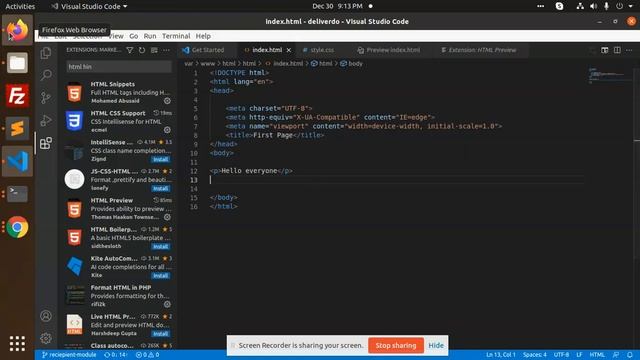Screen dimensions: 640x360
Task: Open the Run menu
Action: coord(150,36)
